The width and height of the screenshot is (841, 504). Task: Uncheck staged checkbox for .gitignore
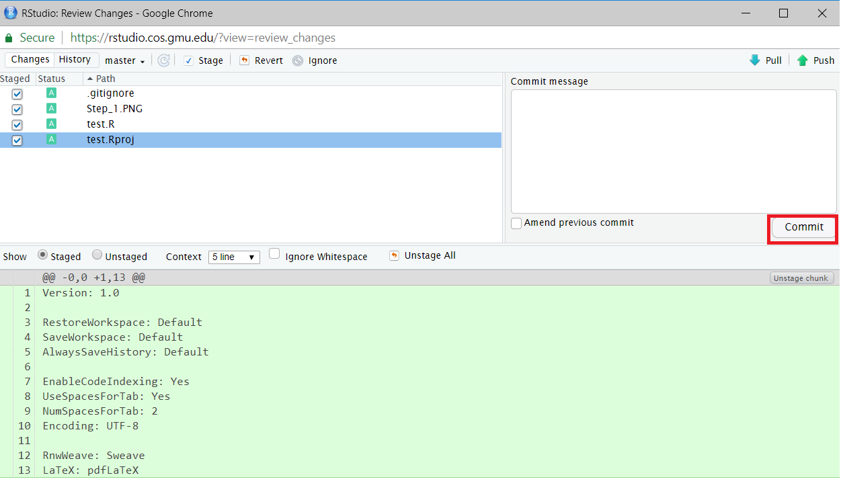pyautogui.click(x=17, y=94)
